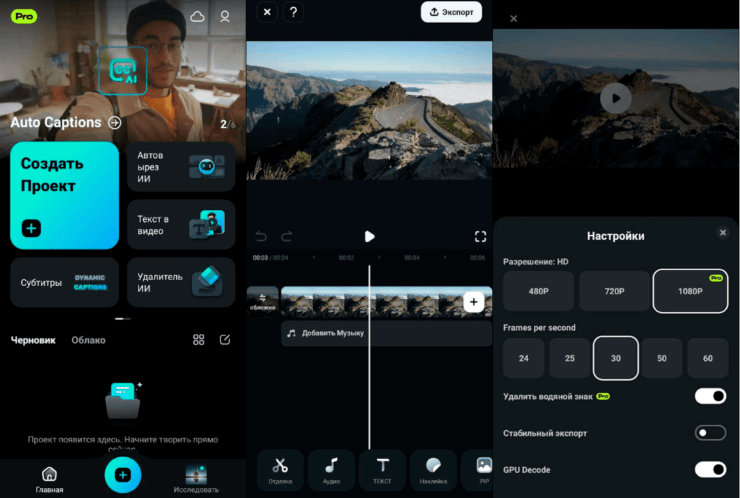Play the video in the editor preview
The height and width of the screenshot is (498, 740).
(369, 237)
